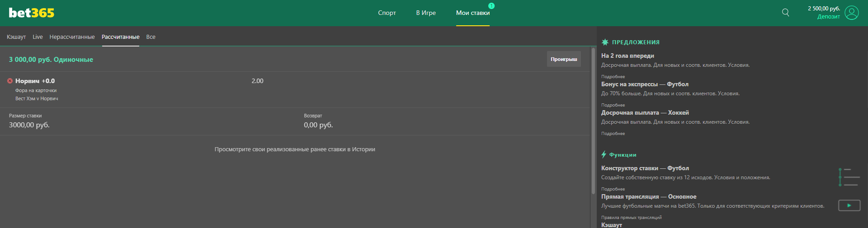Viewport: 868px width, 228px height.
Task: Click the Проигрыш status button
Action: 564,59
